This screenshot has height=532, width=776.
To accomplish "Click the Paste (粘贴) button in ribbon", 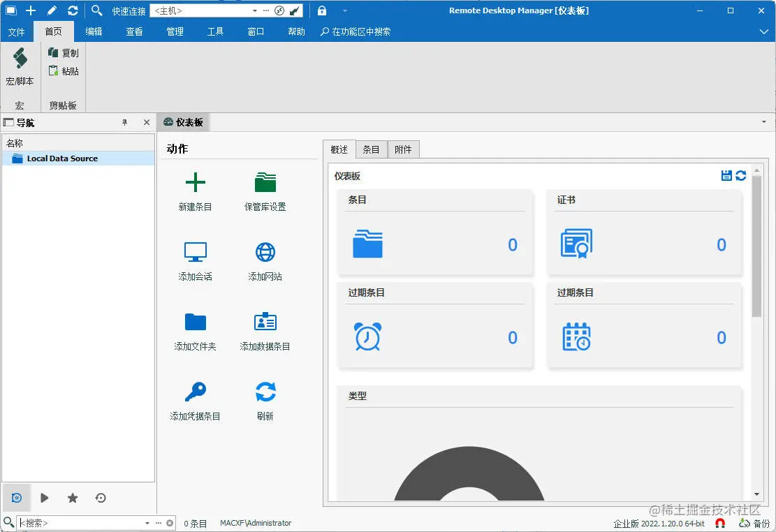I will [x=64, y=71].
